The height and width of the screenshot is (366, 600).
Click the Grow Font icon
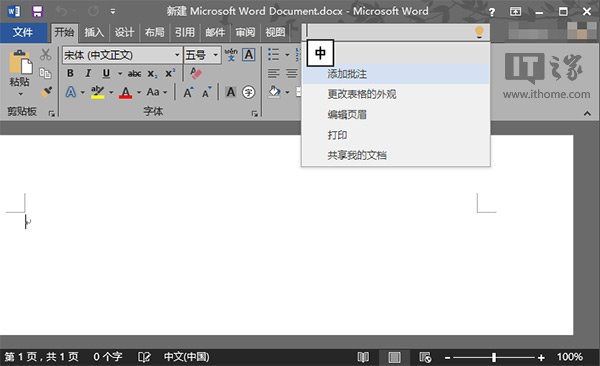coord(188,92)
